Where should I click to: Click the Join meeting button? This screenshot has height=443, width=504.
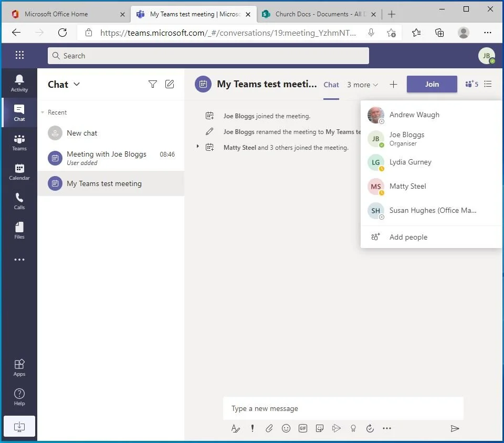click(432, 84)
